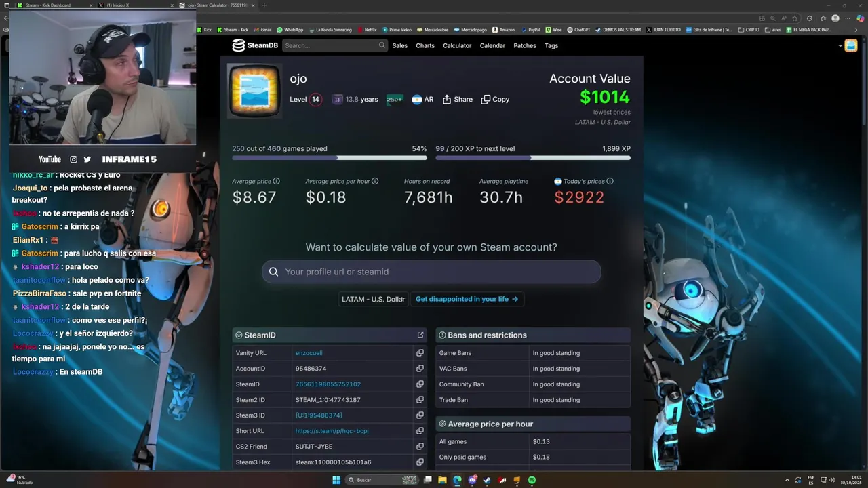This screenshot has height=488, width=868.
Task: Copy the Steam3 Hex value
Action: coord(420,462)
